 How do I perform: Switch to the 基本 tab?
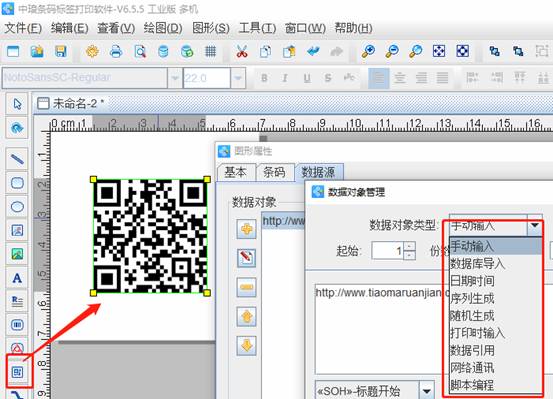coord(236,172)
